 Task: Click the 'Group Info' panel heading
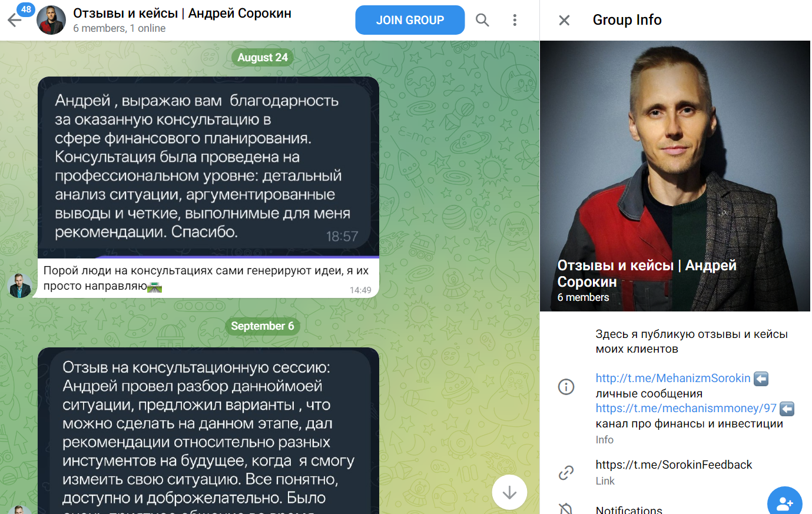(x=627, y=20)
